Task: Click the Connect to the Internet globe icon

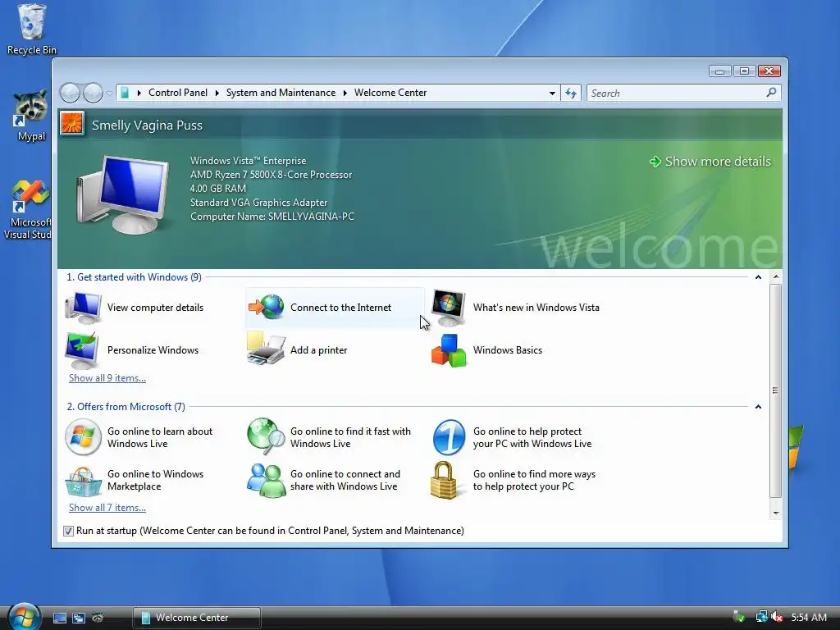Action: click(x=267, y=307)
